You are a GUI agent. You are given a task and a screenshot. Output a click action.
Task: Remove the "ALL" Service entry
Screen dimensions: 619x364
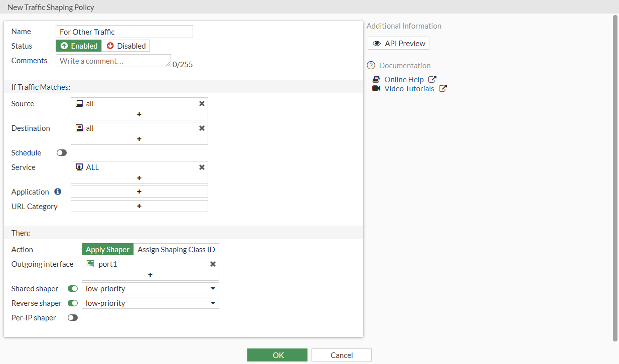click(202, 167)
